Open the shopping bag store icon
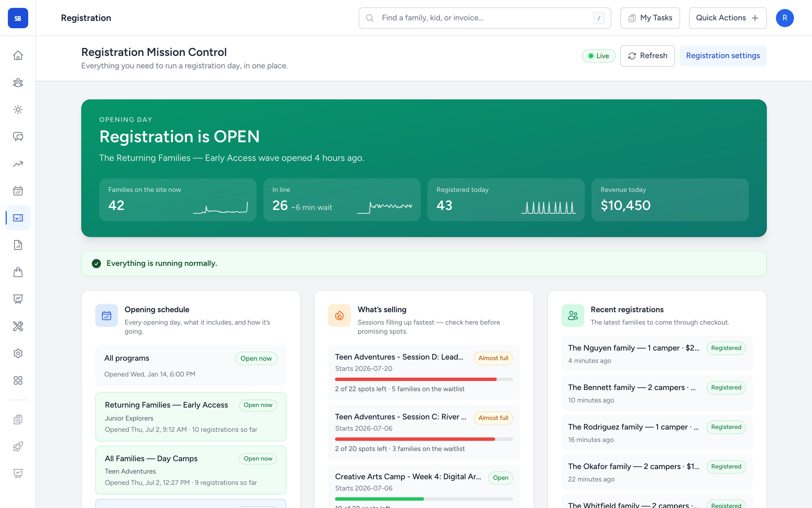This screenshot has height=508, width=812. [x=18, y=272]
